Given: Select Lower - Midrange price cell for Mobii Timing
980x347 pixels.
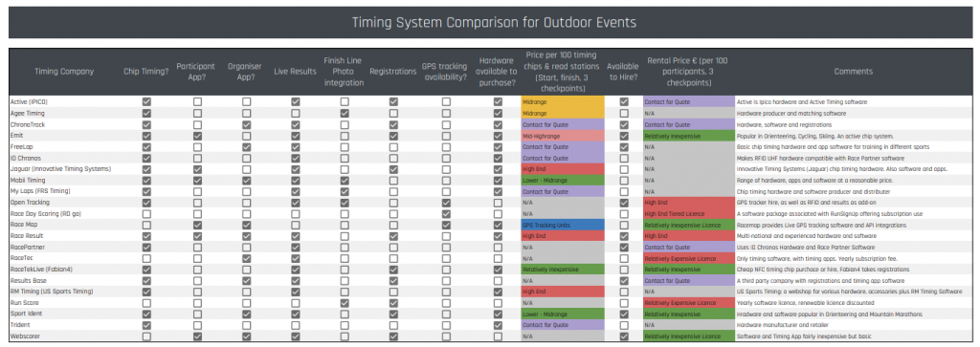Looking at the screenshot, I should pyautogui.click(x=563, y=181).
